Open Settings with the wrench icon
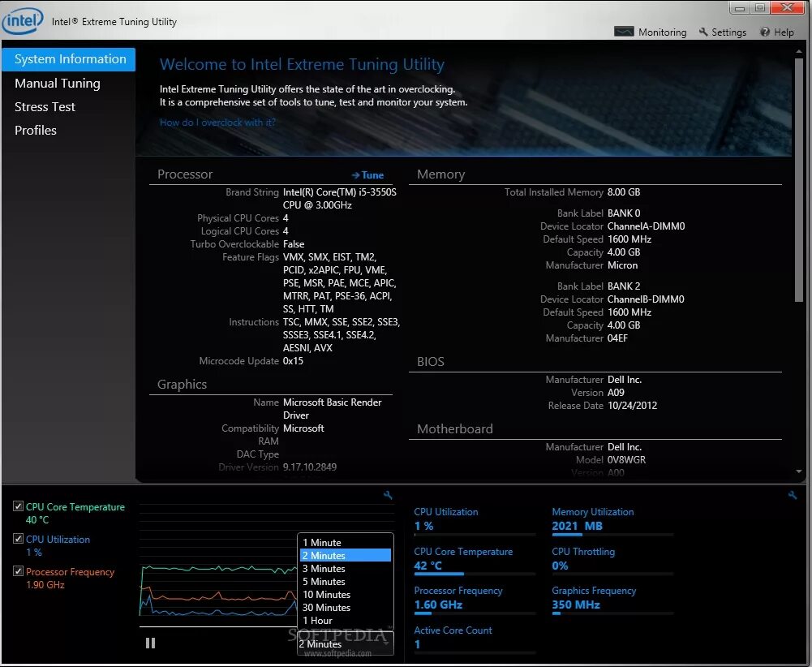The image size is (812, 667). [702, 32]
